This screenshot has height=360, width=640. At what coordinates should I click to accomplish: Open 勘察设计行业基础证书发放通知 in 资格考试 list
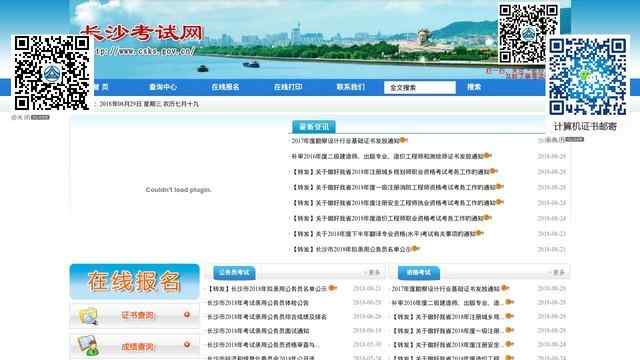pos(446,289)
